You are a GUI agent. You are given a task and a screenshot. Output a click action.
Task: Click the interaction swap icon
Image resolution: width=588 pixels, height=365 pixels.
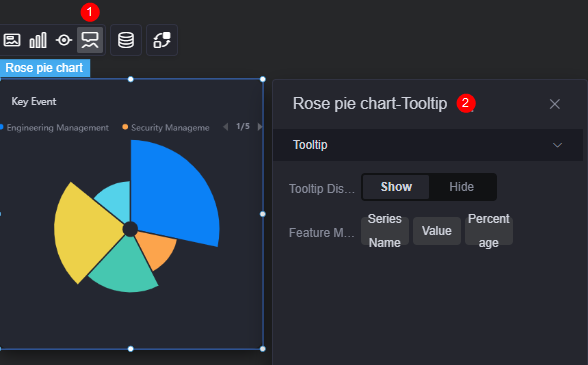point(162,40)
